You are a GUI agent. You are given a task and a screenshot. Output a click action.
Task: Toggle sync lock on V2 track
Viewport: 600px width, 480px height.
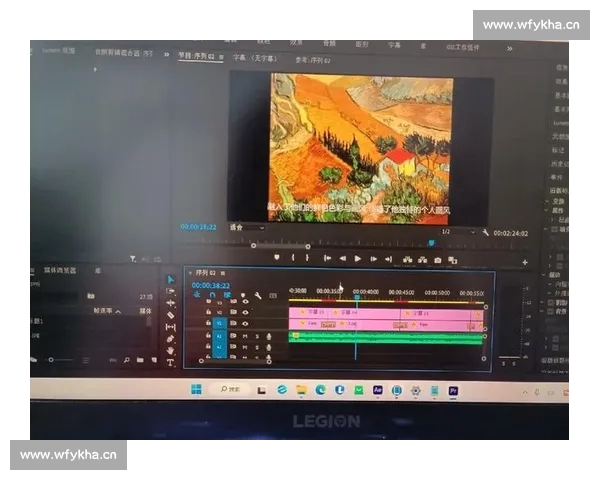point(233,312)
